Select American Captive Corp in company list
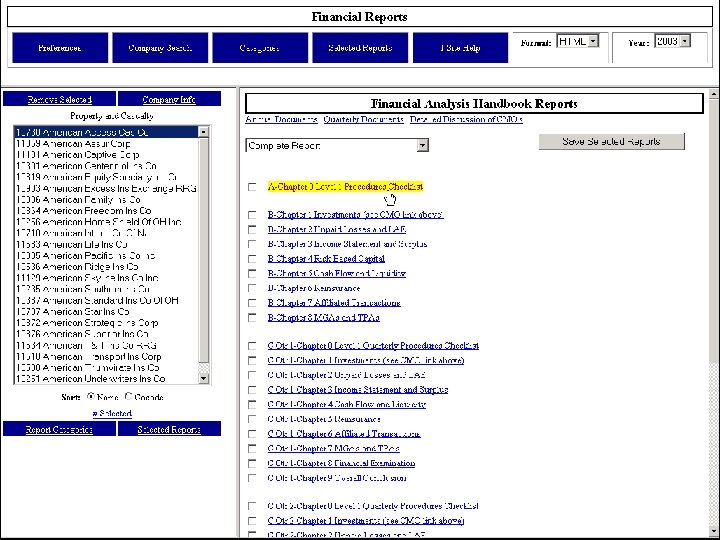The image size is (720, 540). (x=107, y=155)
